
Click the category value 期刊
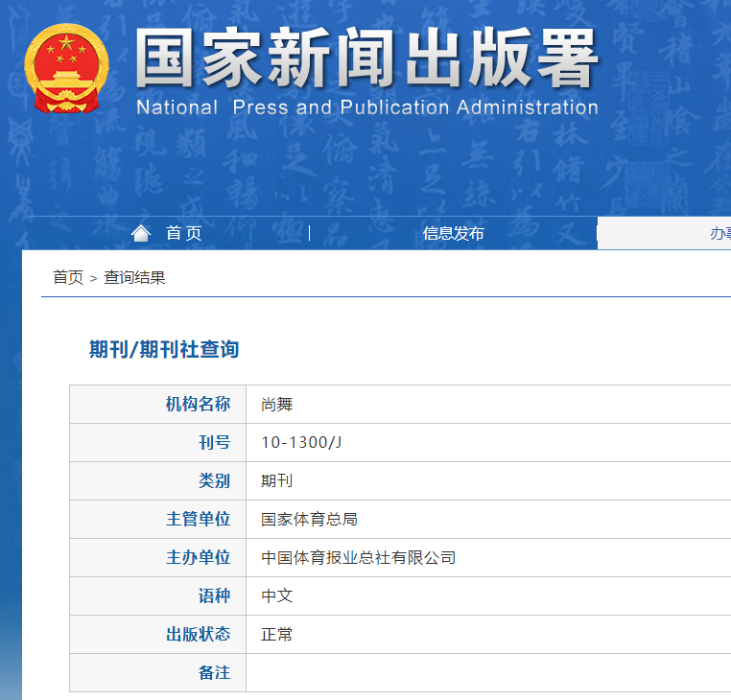[x=277, y=480]
